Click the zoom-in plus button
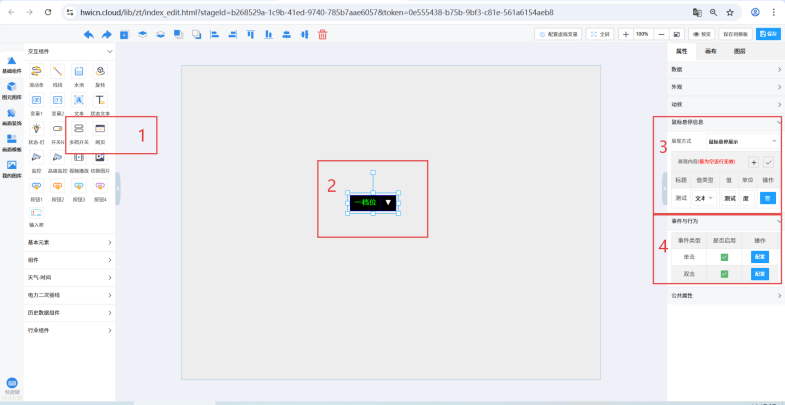785x405 pixels. (626, 34)
